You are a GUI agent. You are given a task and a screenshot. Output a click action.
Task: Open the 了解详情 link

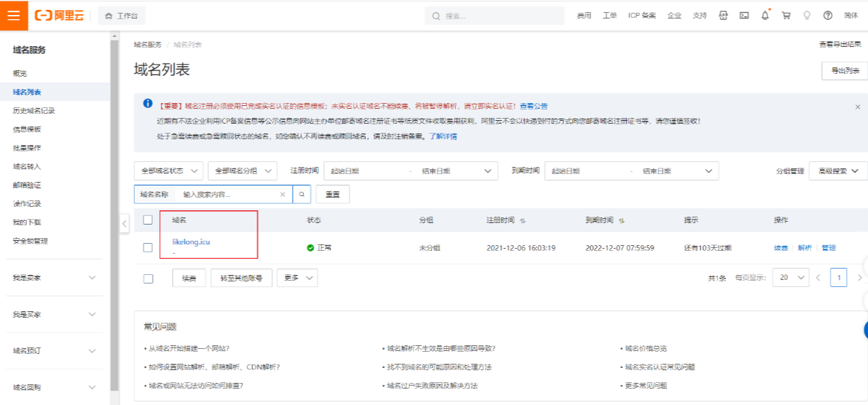[443, 136]
